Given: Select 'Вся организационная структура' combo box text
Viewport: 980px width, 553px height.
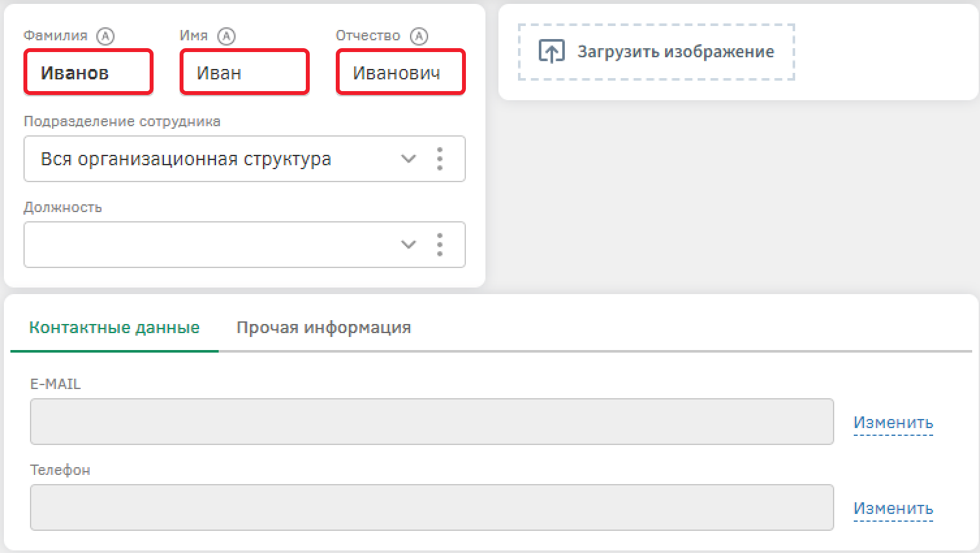Looking at the screenshot, I should (186, 159).
